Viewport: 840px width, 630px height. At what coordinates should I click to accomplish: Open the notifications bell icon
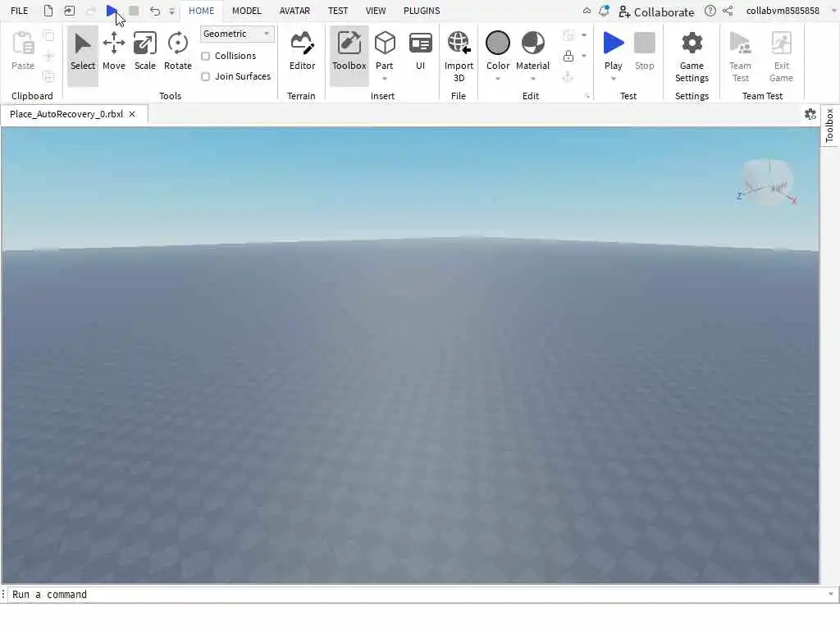605,11
